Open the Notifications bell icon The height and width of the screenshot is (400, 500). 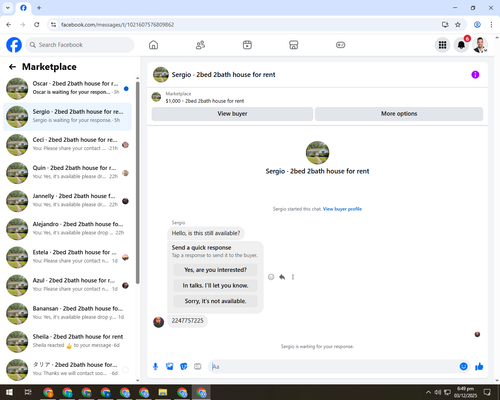click(x=461, y=45)
